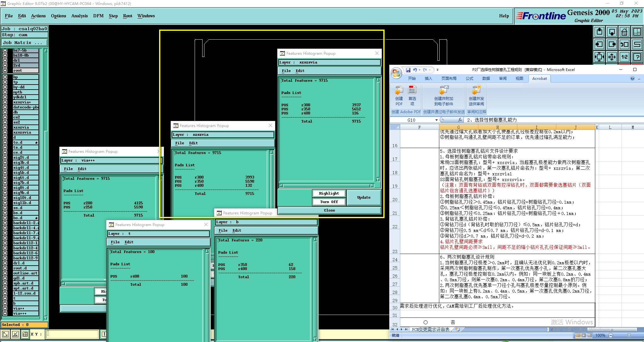Click Update in the xzszsvia histogram popup
Screen dimensions: 644x342
[364, 197]
